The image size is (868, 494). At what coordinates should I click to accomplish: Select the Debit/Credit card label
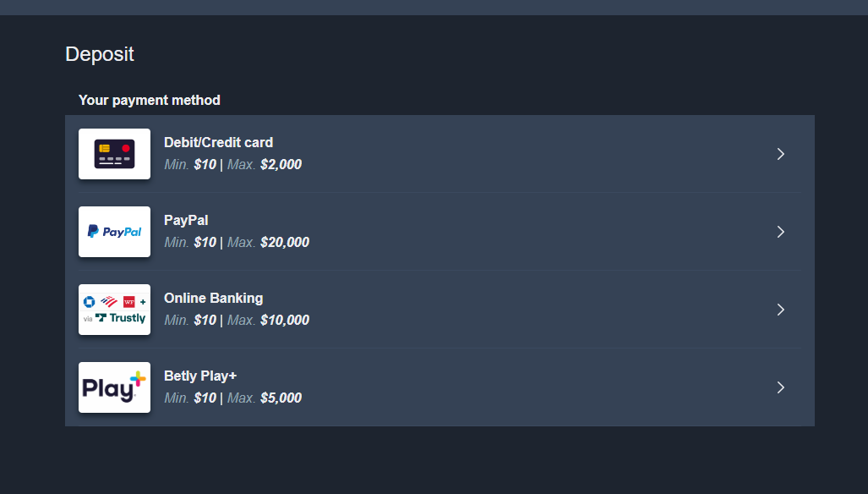click(x=218, y=142)
